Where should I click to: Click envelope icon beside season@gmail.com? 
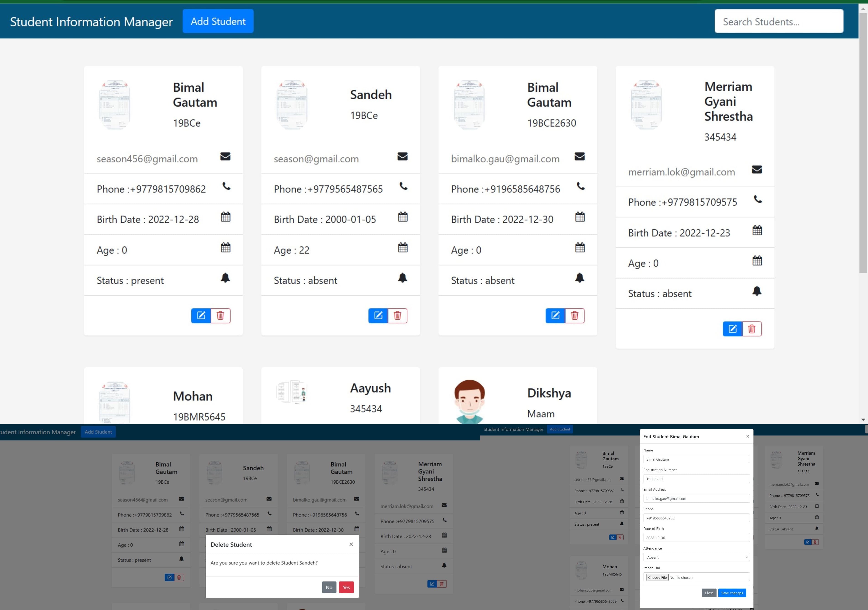pyautogui.click(x=402, y=156)
